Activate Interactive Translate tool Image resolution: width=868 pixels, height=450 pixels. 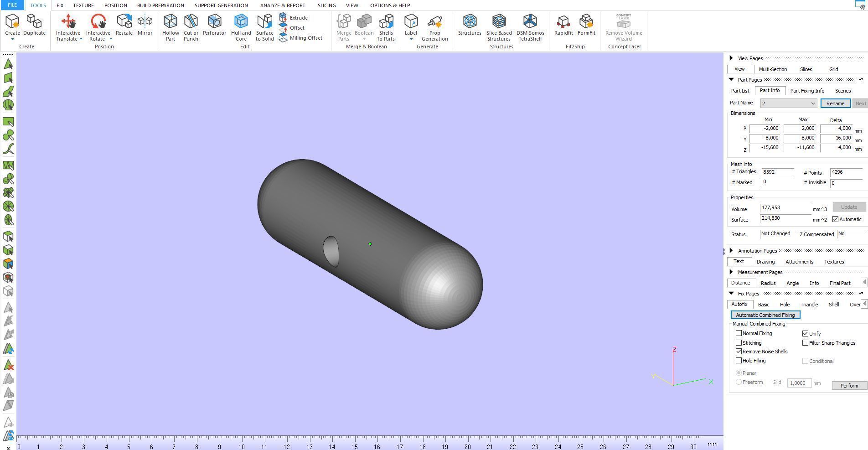(68, 25)
